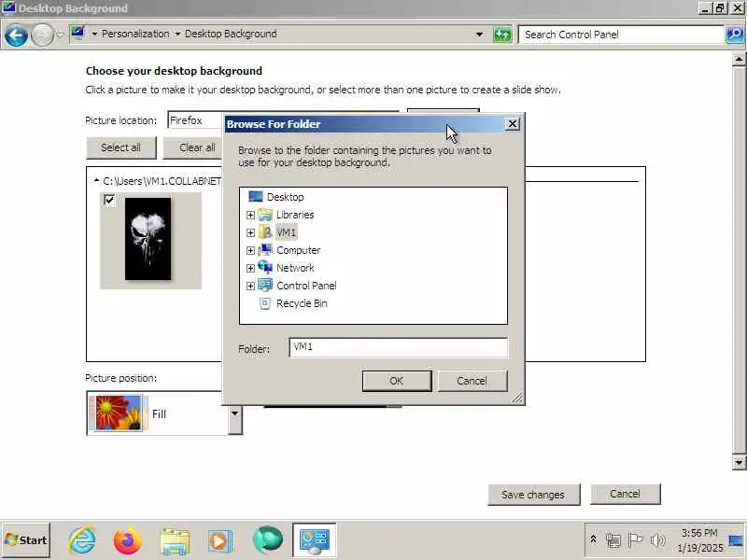
Task: Expand the Control Panel tree node
Action: (x=250, y=286)
